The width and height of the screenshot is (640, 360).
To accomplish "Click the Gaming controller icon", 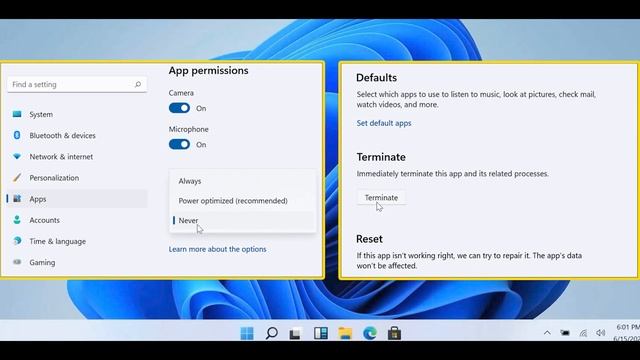I will pos(17,262).
